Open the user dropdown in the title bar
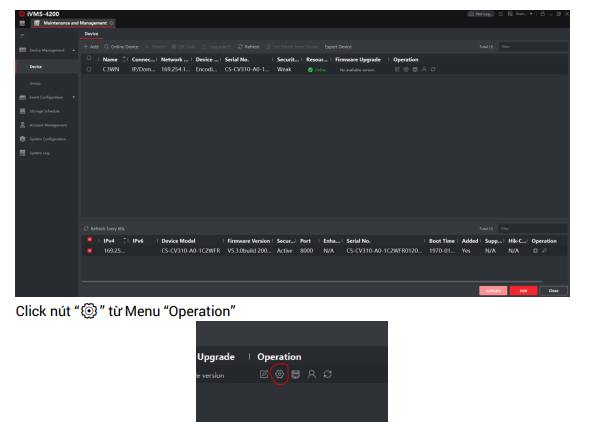Image resolution: width=604 pixels, height=423 pixels. point(524,14)
